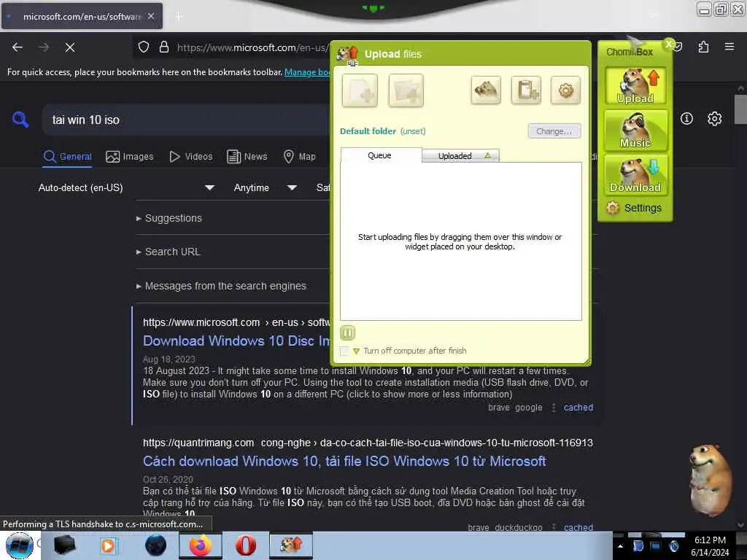
Task: Click the pause queue button
Action: 348,332
